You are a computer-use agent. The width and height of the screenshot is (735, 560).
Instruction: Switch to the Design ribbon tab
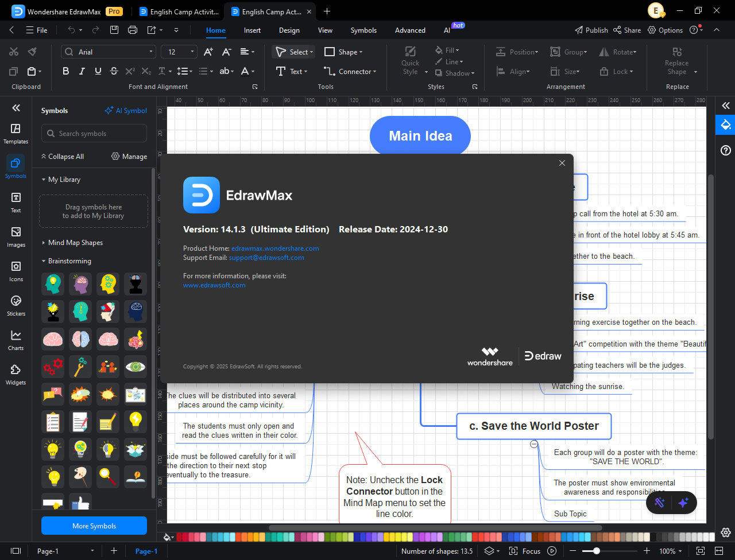[x=289, y=30]
